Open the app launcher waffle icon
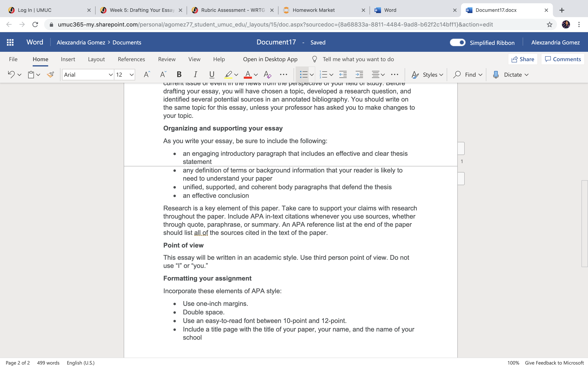Image resolution: width=588 pixels, height=367 pixels. 10,42
